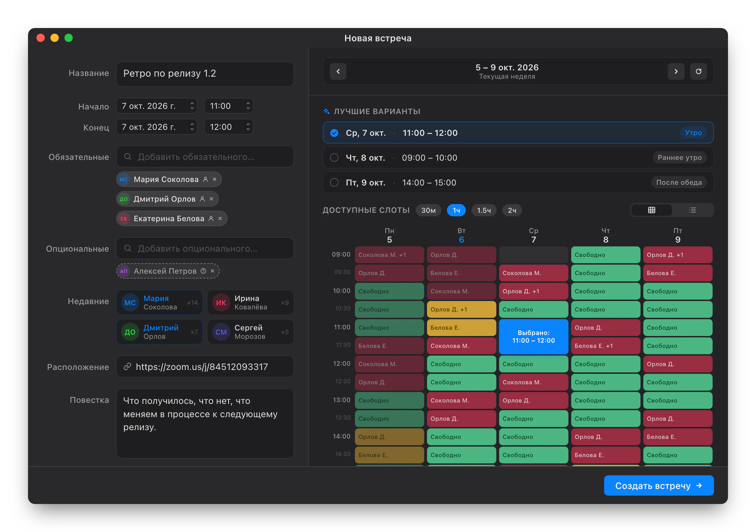Pick green Свободно slot Thursday 09:00
756x532 pixels.
pos(605,255)
